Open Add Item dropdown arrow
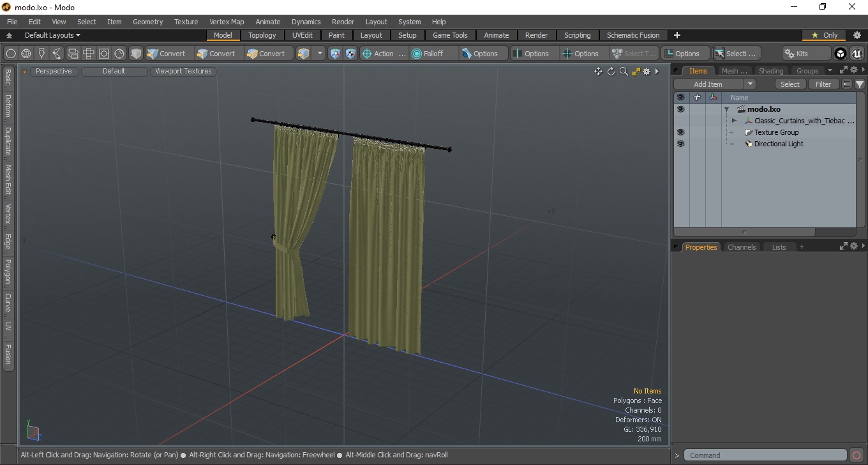 pos(750,84)
